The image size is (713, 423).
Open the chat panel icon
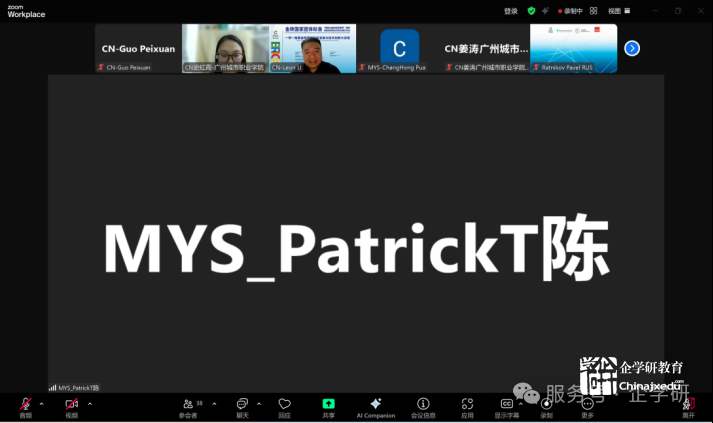242,404
